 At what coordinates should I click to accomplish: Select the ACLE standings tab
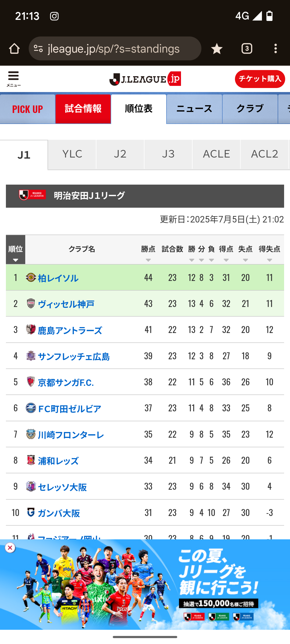216,154
